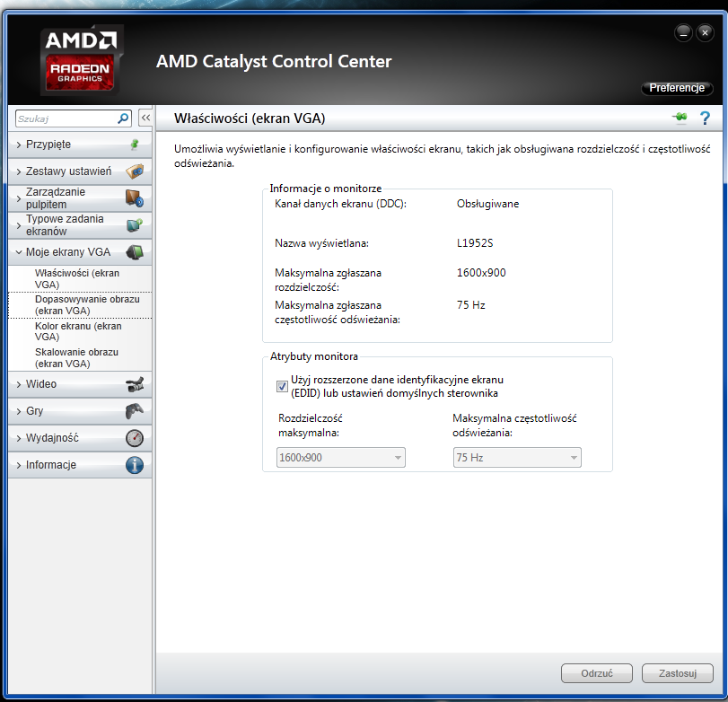Collapse the Moje ekrany VGA section
728x702 pixels.
80,252
